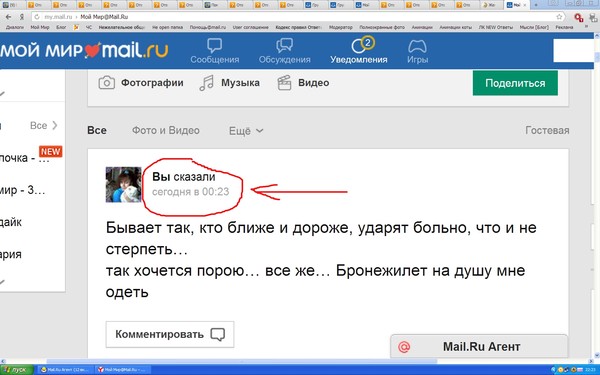Click the Музыка note icon
600x375 pixels.
point(207,83)
